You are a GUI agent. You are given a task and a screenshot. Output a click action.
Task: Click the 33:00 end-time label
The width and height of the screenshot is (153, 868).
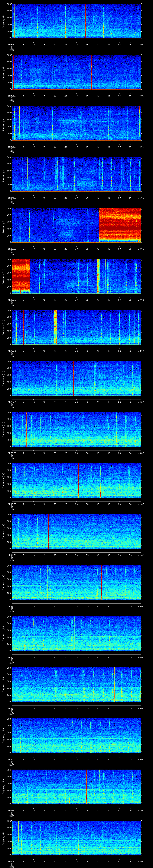click(x=141, y=96)
